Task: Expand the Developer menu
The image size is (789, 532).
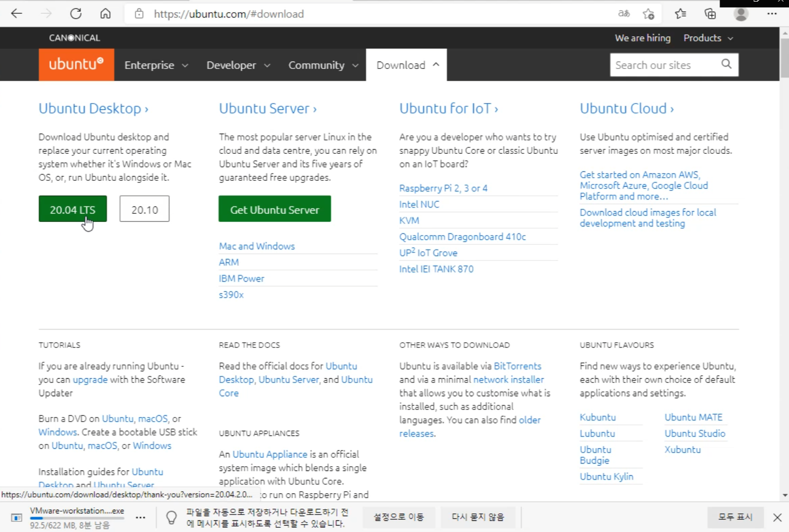Action: coord(239,65)
